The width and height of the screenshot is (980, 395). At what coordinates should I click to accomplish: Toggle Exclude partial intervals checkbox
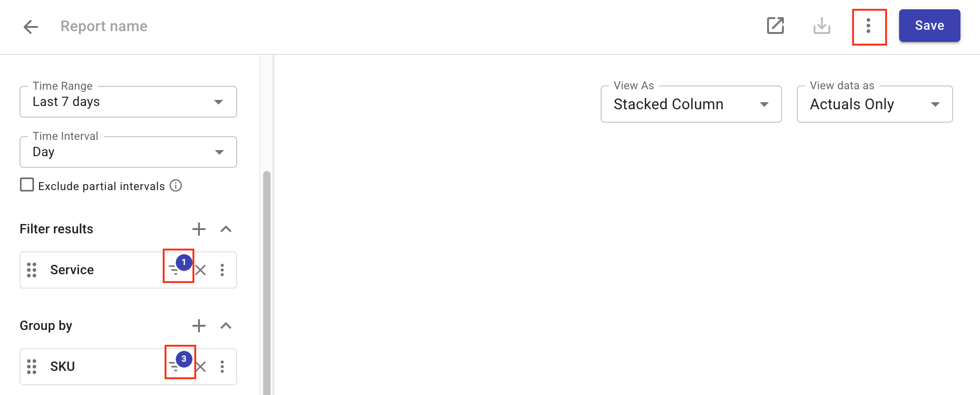click(x=27, y=185)
